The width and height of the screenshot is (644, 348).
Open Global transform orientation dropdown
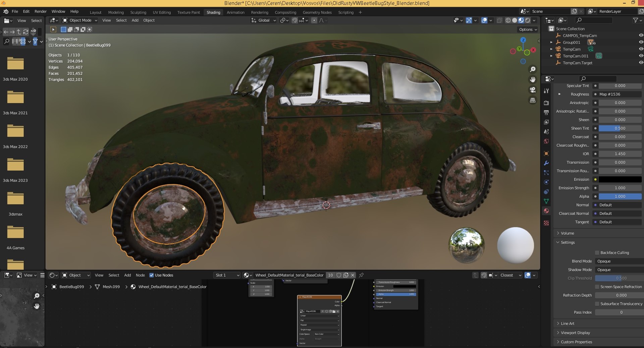pyautogui.click(x=263, y=20)
